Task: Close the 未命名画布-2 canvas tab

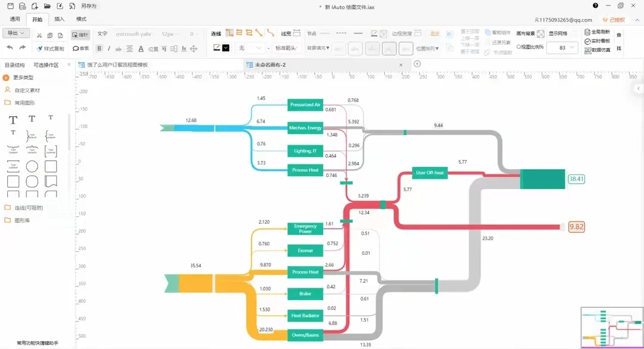Action: coord(401,65)
